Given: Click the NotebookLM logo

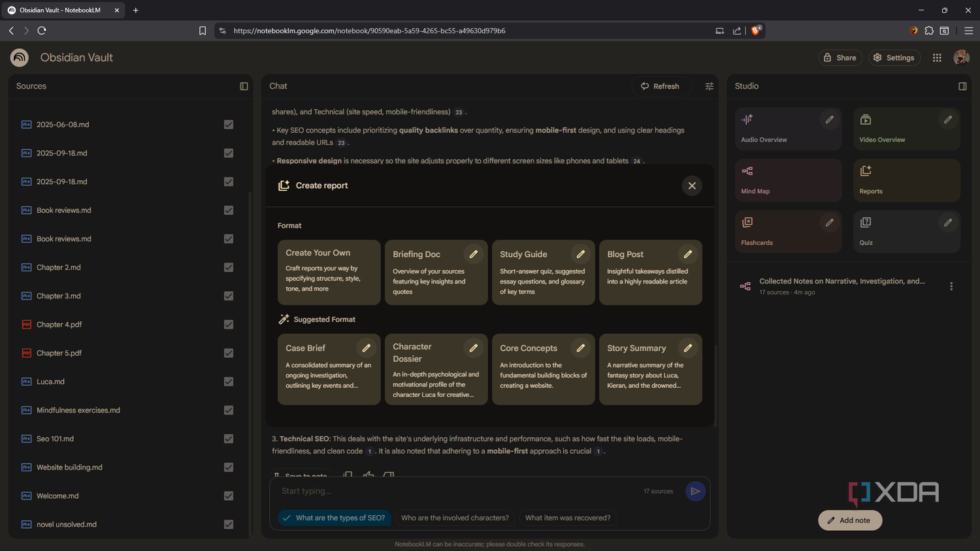Looking at the screenshot, I should pyautogui.click(x=20, y=57).
